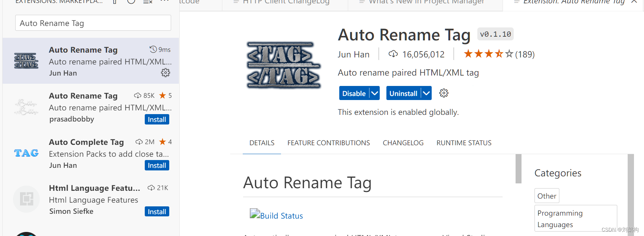Click the Build Status broken image icon

(255, 213)
